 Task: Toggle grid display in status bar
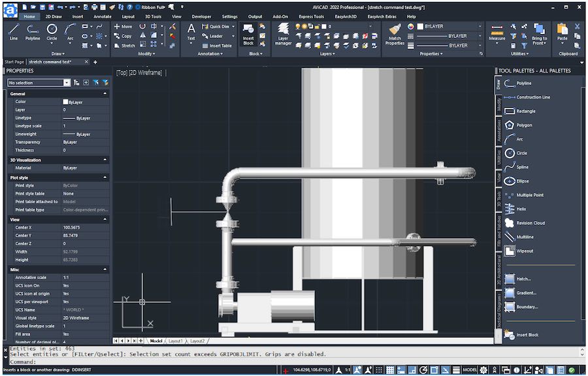click(389, 370)
